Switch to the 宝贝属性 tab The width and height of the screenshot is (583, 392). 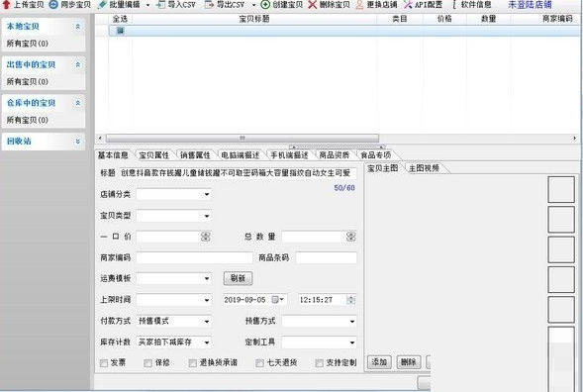click(x=154, y=155)
